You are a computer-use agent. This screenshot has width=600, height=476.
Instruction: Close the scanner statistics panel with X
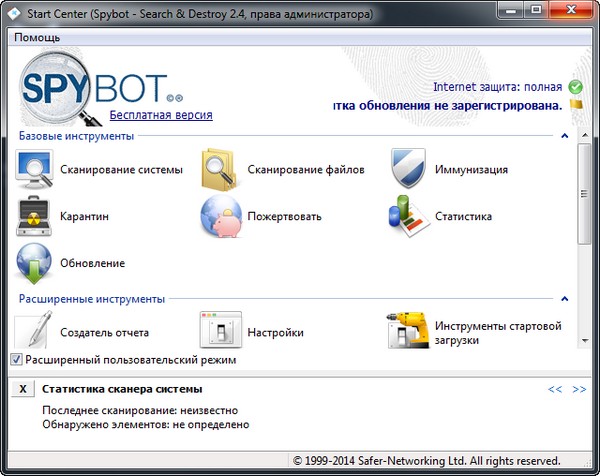23,389
